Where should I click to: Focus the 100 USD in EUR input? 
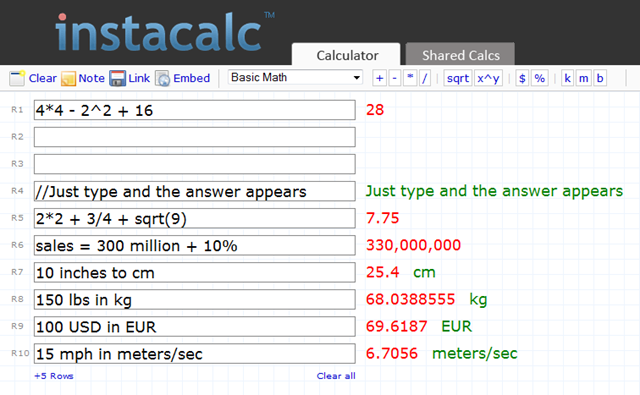[x=195, y=326]
